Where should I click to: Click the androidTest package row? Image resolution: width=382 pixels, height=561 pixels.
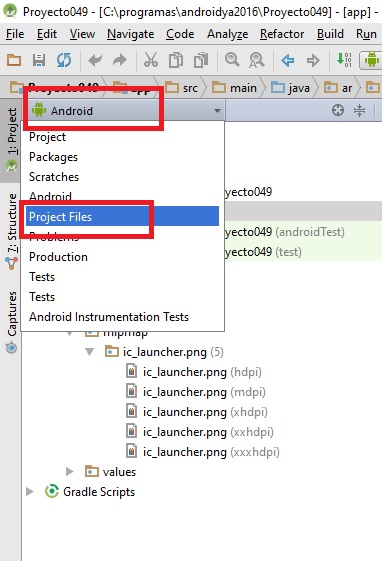[303, 232]
